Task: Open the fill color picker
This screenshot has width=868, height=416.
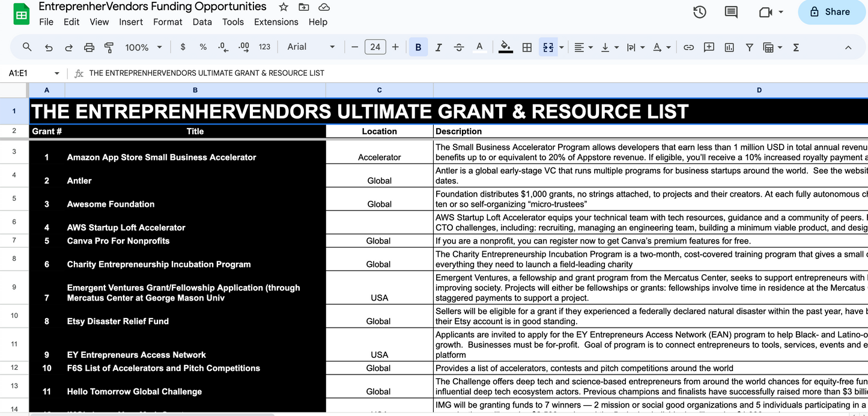Action: point(506,47)
